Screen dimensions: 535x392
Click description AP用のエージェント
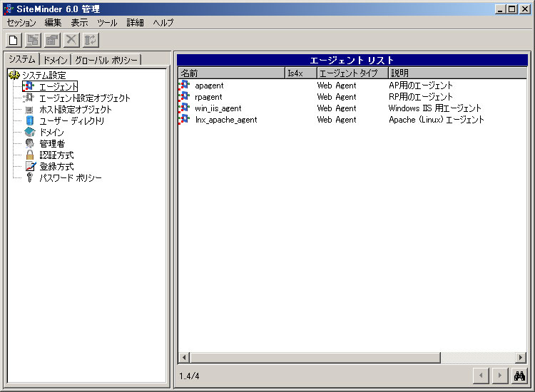[421, 86]
